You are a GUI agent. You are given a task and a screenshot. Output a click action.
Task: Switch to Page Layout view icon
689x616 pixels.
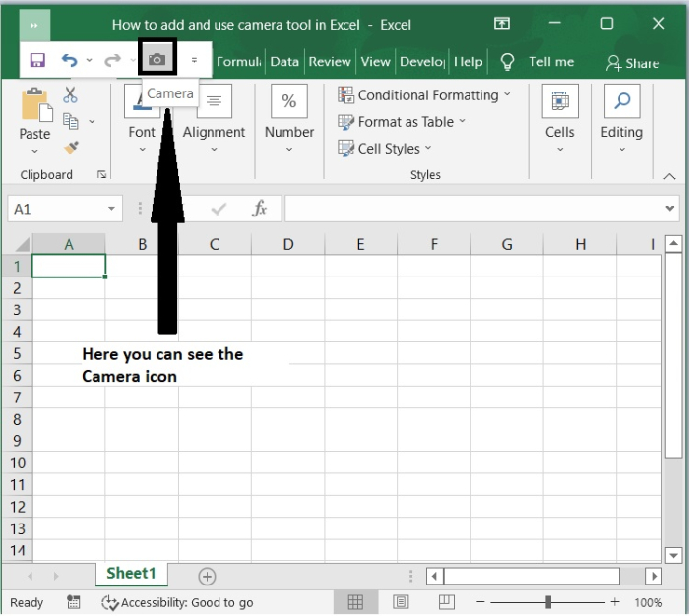click(401, 602)
